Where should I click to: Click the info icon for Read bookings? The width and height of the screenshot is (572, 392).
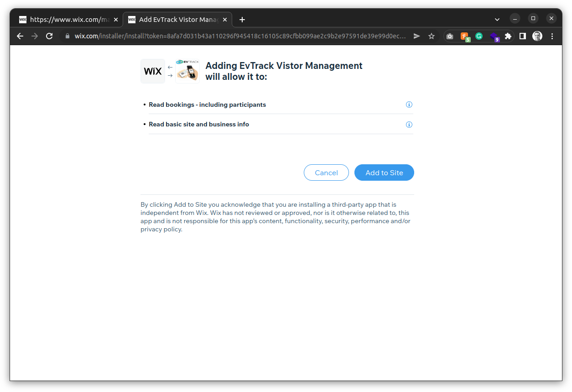click(x=409, y=105)
